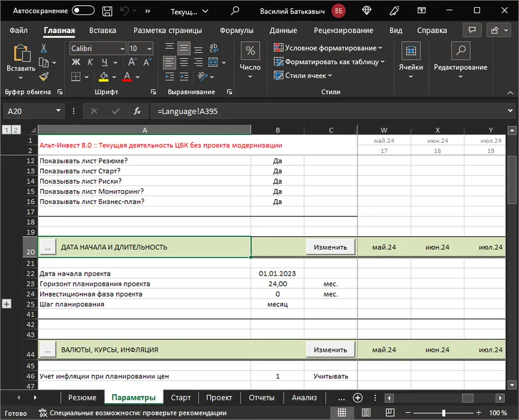Align text to bottom icon
The image size is (519, 420).
point(199,49)
